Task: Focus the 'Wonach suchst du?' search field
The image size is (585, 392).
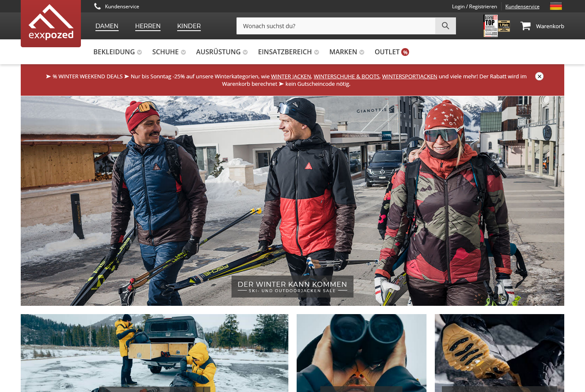Action: (x=336, y=26)
